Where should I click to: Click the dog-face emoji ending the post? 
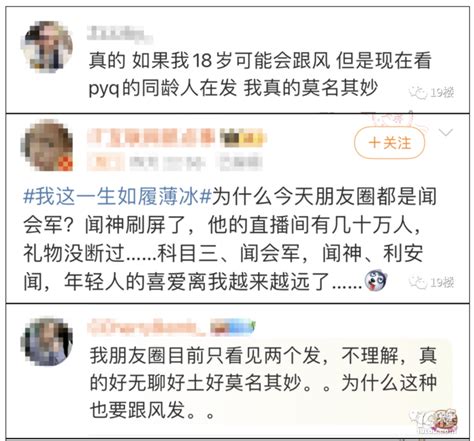click(x=376, y=280)
